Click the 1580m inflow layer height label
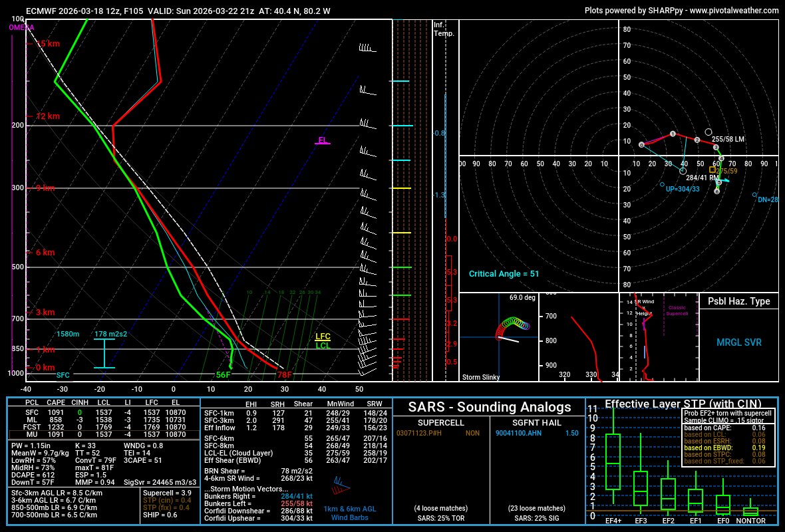This screenshot has height=532, width=785. click(x=68, y=334)
